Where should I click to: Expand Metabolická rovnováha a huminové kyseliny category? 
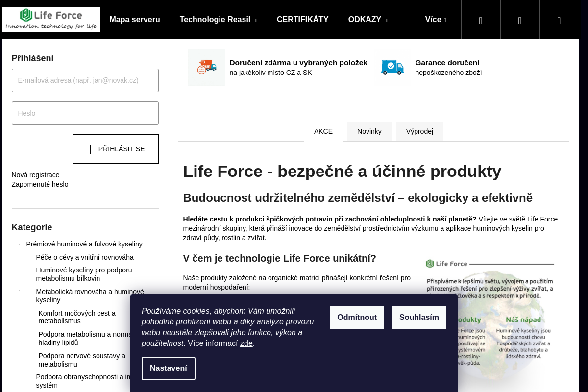pos(20,291)
